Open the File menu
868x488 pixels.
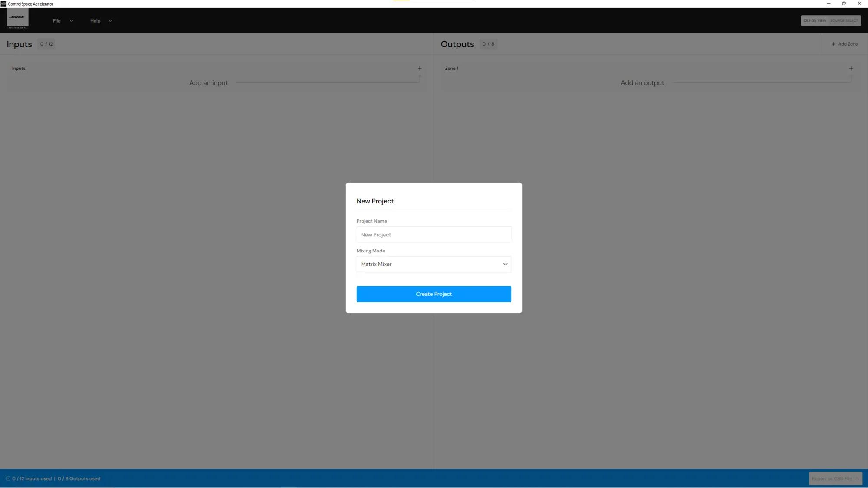[56, 21]
